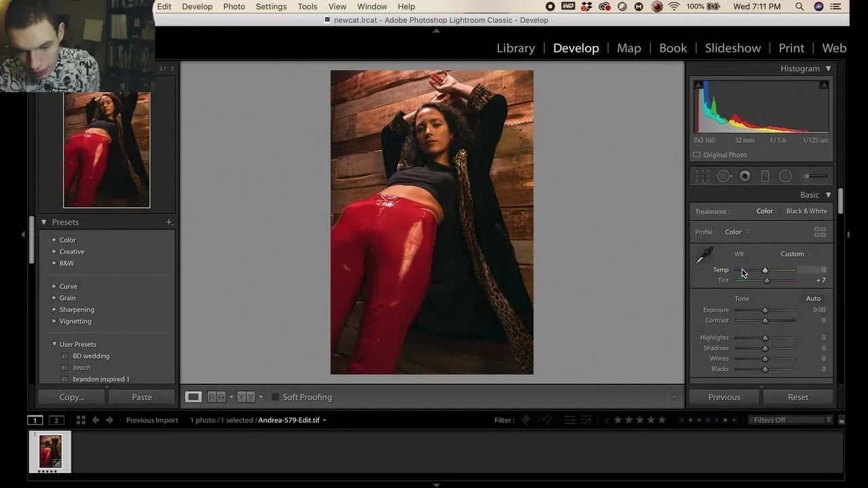Activate the Red Eye Correction tool
868x488 pixels.
pyautogui.click(x=745, y=176)
